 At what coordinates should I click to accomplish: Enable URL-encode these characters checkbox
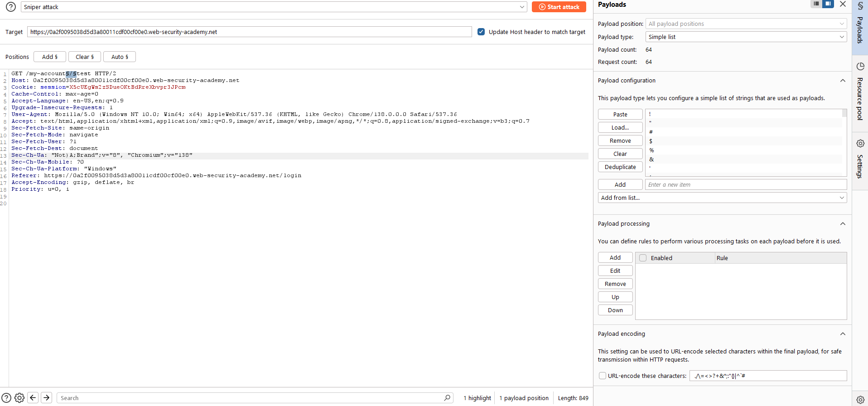603,376
